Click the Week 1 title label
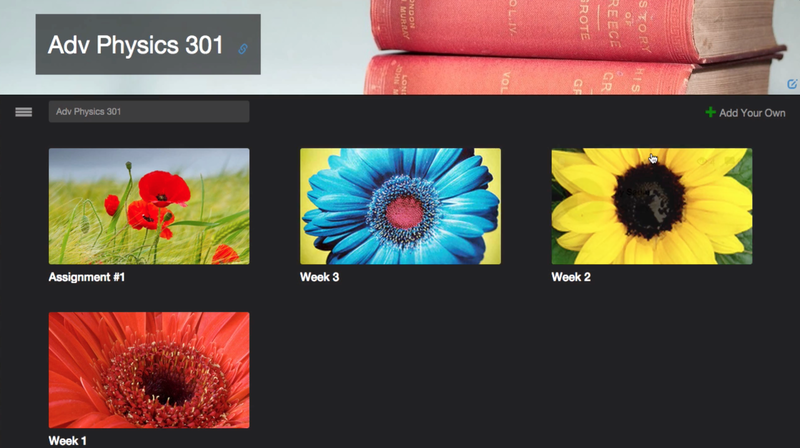800x448 pixels. point(67,441)
